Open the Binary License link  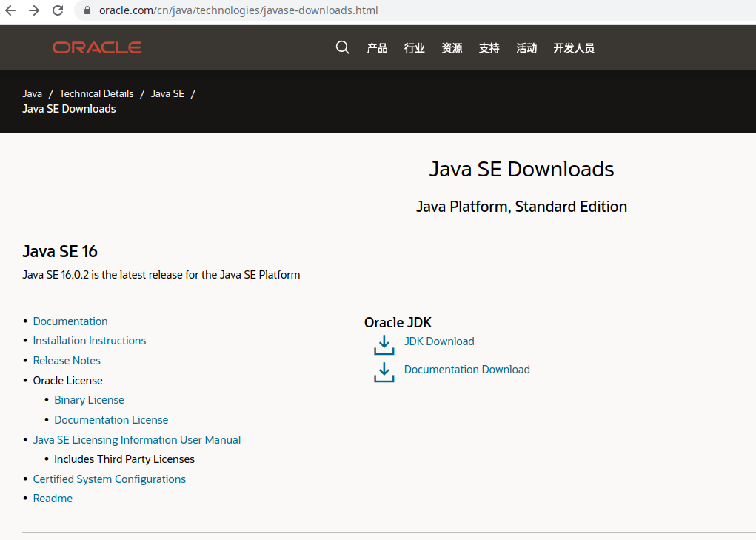(x=89, y=399)
